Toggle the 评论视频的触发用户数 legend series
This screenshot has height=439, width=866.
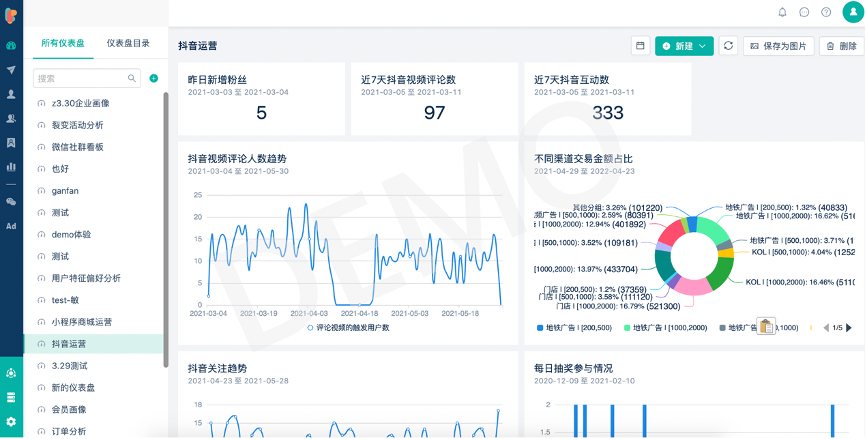tap(348, 327)
